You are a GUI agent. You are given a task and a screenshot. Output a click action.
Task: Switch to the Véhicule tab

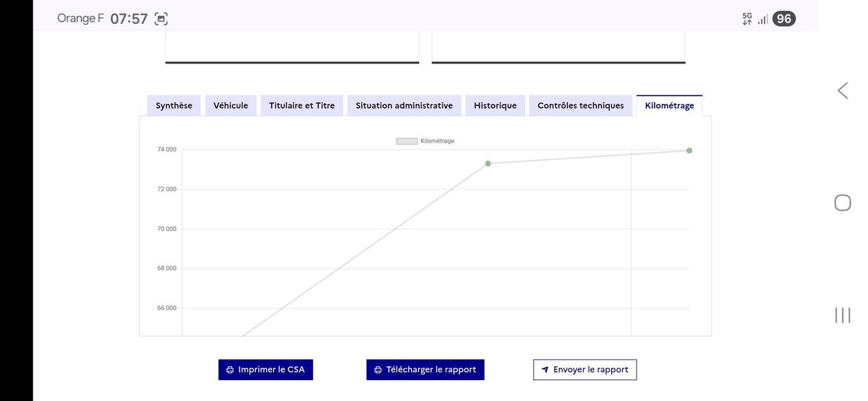231,106
